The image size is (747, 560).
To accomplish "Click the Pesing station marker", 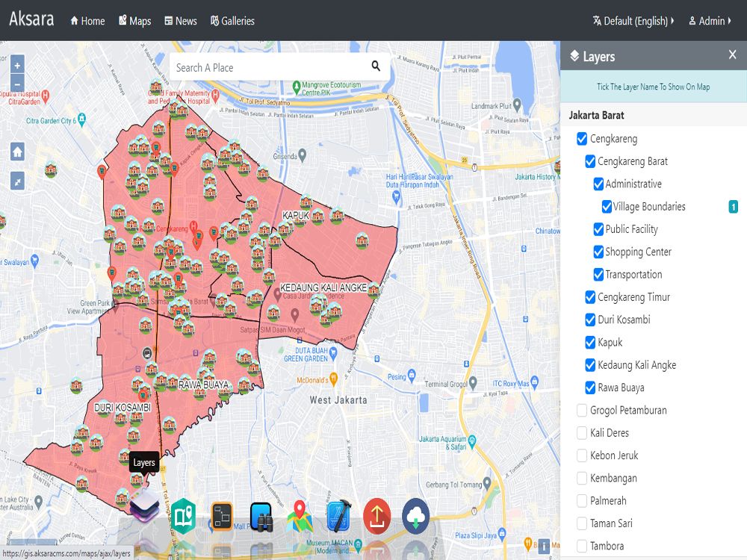I will (x=412, y=376).
